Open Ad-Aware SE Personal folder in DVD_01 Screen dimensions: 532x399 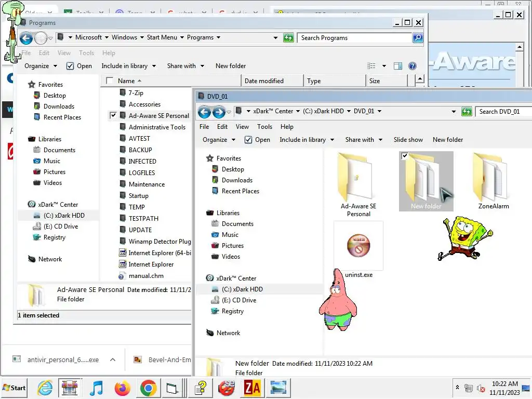point(358,185)
